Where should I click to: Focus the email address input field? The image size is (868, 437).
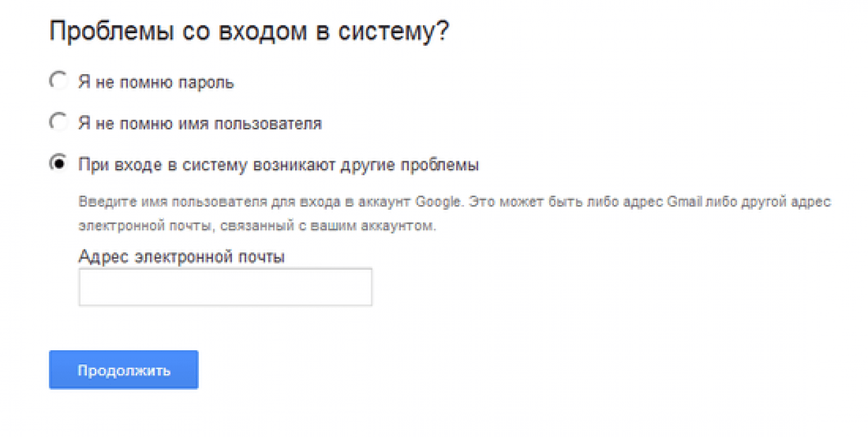(x=225, y=287)
